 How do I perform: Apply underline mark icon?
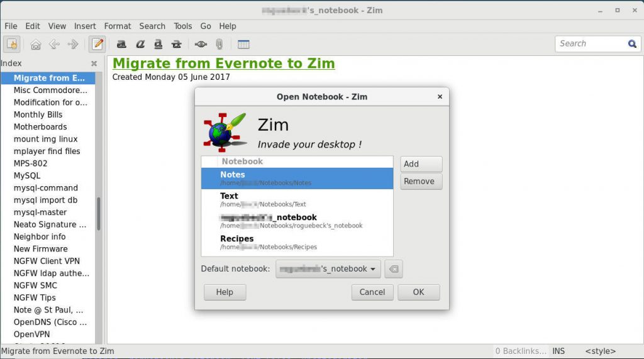point(158,44)
